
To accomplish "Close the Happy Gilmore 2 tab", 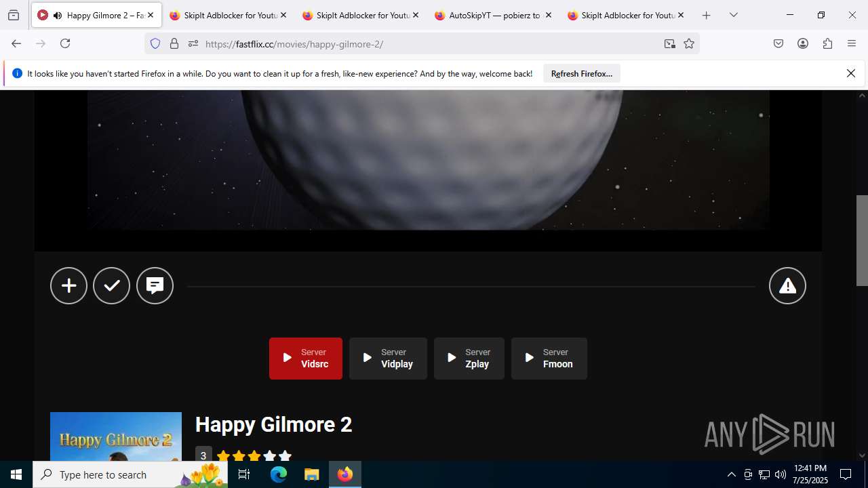I will [151, 15].
